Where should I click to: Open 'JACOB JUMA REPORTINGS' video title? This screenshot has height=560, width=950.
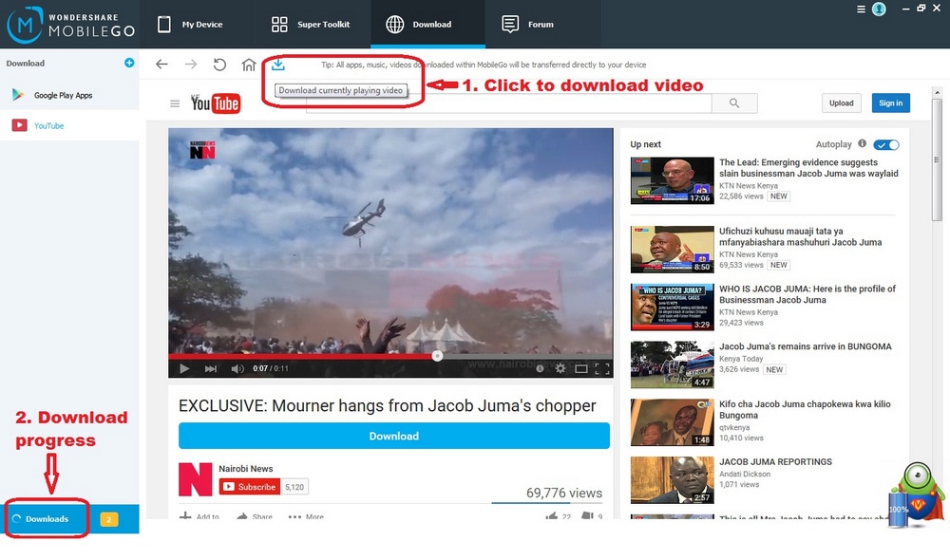click(775, 462)
